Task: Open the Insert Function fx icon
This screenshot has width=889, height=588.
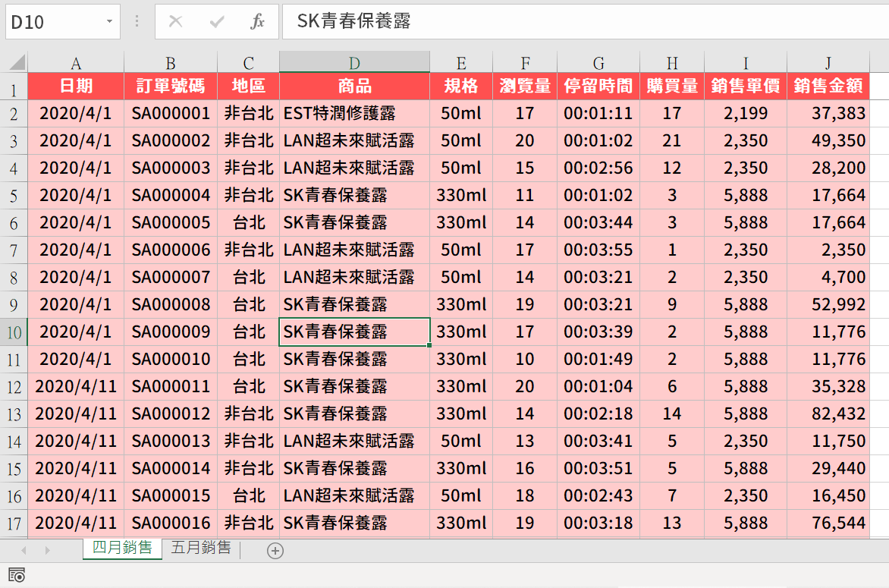Action: 257,21
